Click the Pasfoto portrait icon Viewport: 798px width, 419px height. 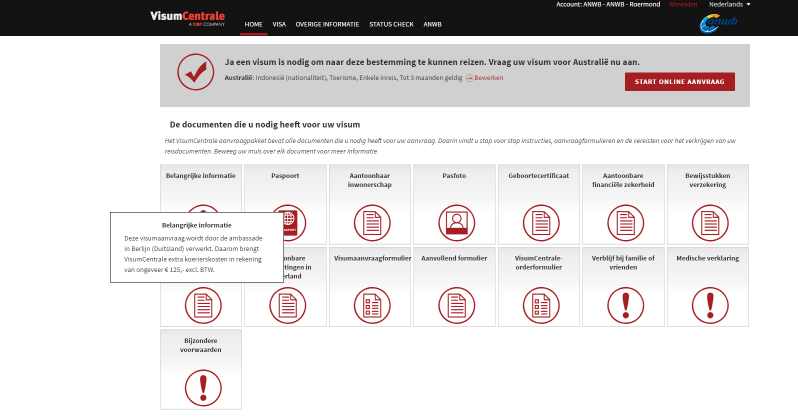454,220
